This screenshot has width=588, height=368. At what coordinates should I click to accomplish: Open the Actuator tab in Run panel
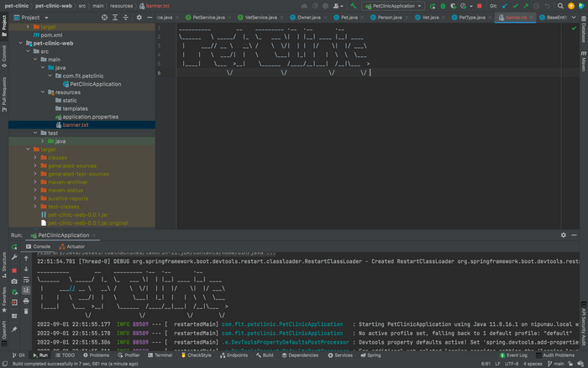coord(72,247)
